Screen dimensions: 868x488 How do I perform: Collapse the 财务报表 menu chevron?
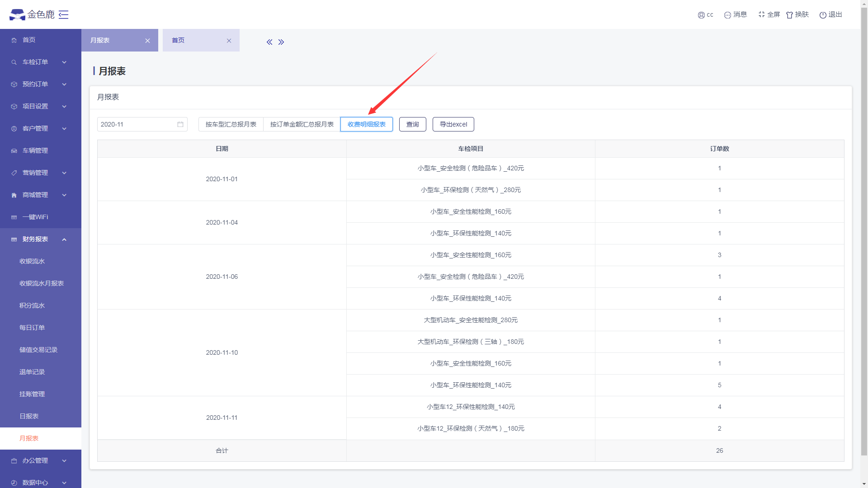pos(64,239)
